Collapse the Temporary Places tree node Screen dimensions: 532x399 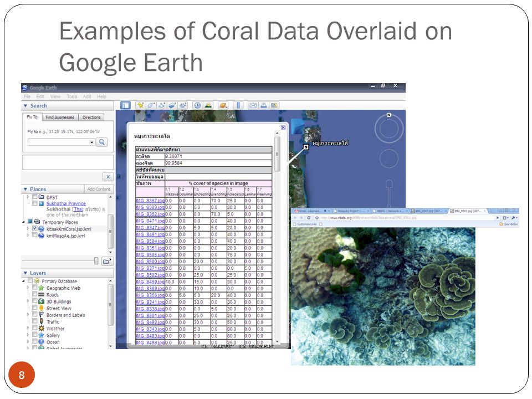[x=23, y=222]
